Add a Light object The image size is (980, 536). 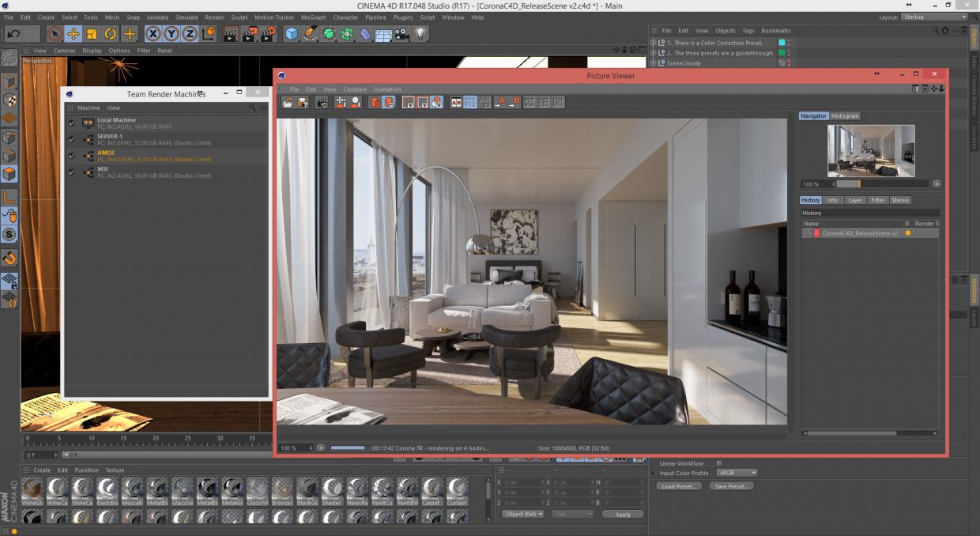click(x=421, y=34)
